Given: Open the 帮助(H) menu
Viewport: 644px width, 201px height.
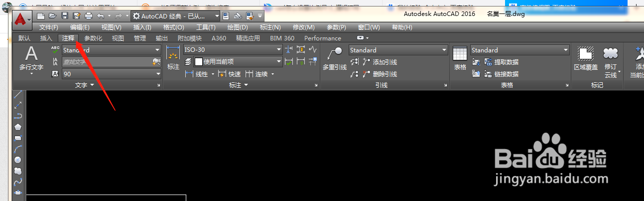Looking at the screenshot, I should (x=402, y=27).
